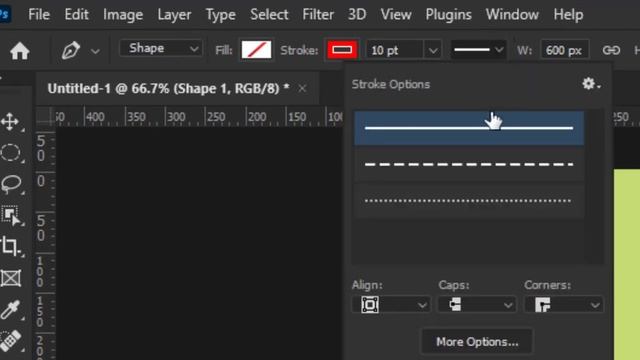
Task: Open the Stroke Options gear menu
Action: [591, 84]
